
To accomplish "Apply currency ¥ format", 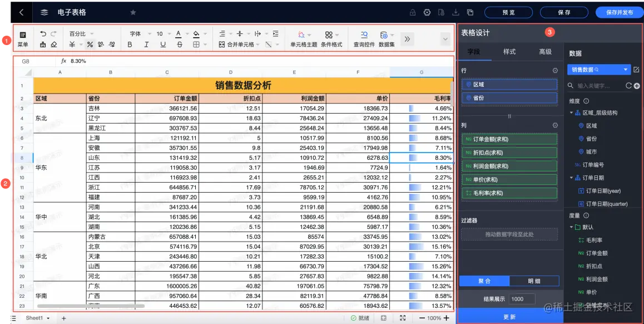I will pos(72,45).
